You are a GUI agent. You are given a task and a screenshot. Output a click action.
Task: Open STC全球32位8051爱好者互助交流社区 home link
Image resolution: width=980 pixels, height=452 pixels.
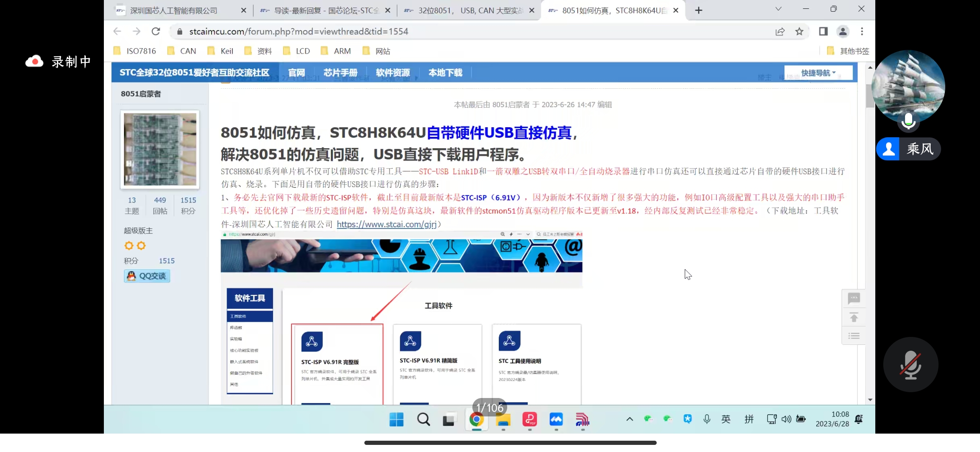tap(194, 73)
